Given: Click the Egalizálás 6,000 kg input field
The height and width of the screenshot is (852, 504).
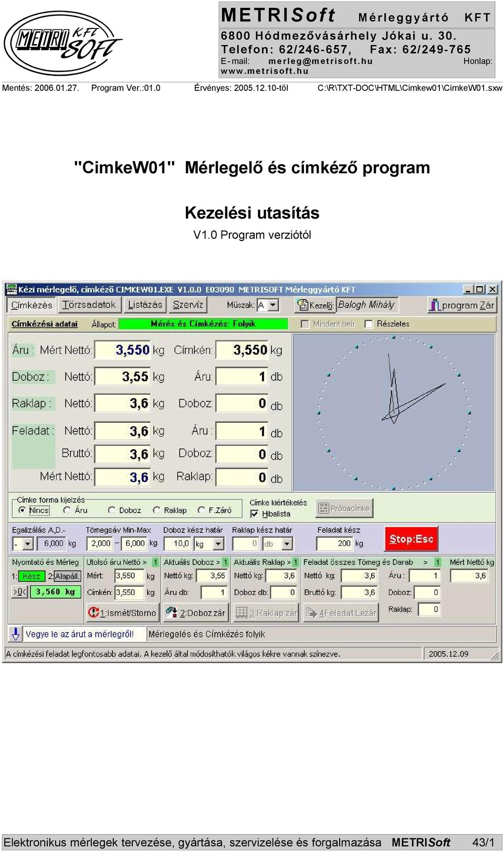Looking at the screenshot, I should point(50,544).
